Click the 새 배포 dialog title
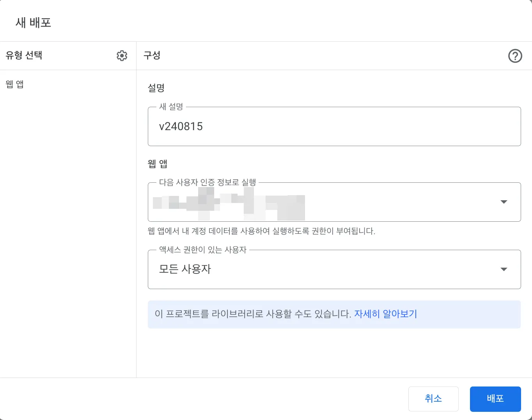532x420 pixels. 34,23
